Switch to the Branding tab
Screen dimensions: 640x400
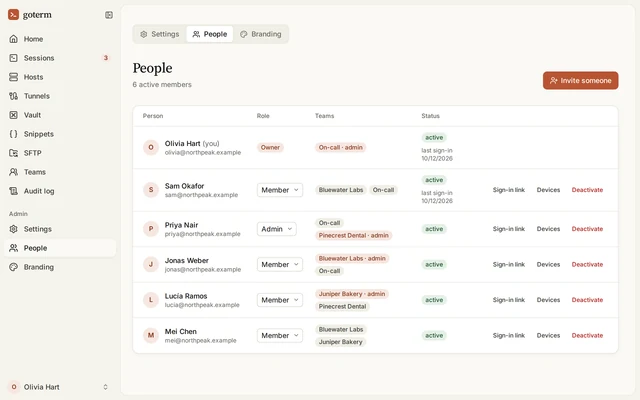(261, 34)
